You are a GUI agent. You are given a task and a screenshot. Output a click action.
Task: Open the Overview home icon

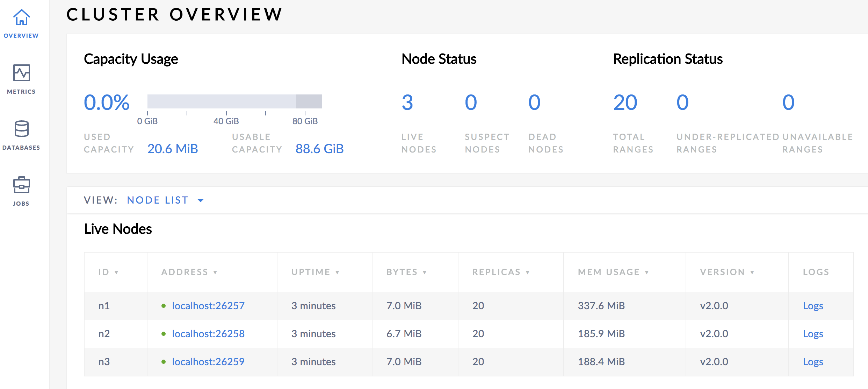coord(21,17)
